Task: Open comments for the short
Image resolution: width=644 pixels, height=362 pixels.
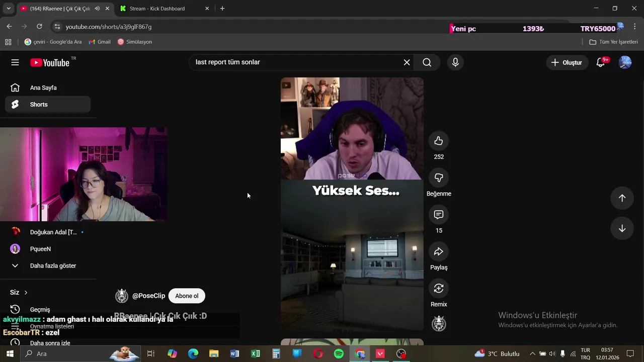Action: click(x=439, y=215)
